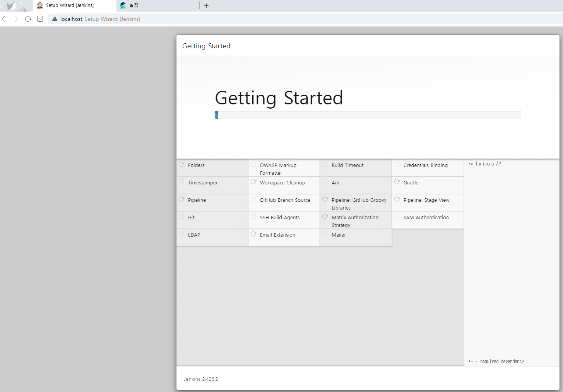
Task: Click the not-secure warning icon in address bar
Action: [55, 19]
